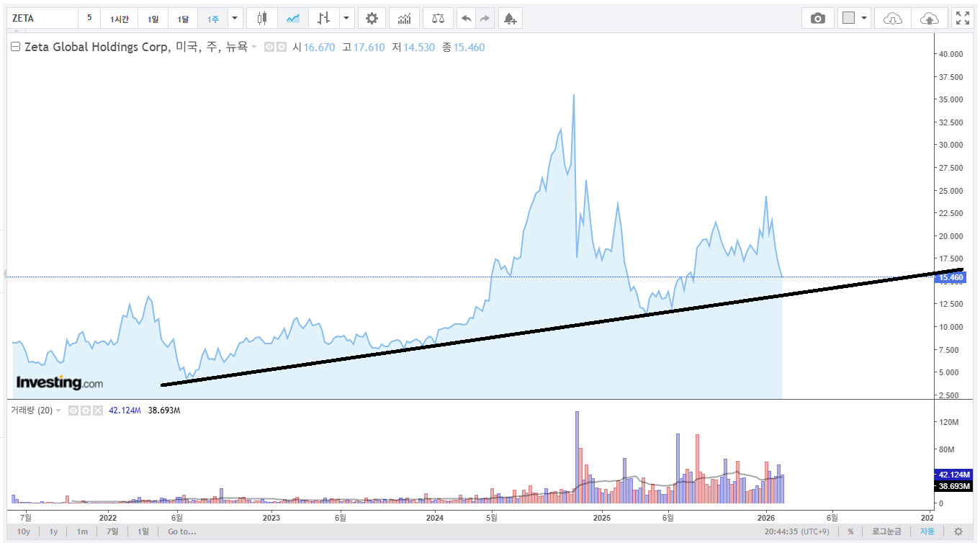
Task: Select the 1일 interval
Action: pyautogui.click(x=153, y=19)
